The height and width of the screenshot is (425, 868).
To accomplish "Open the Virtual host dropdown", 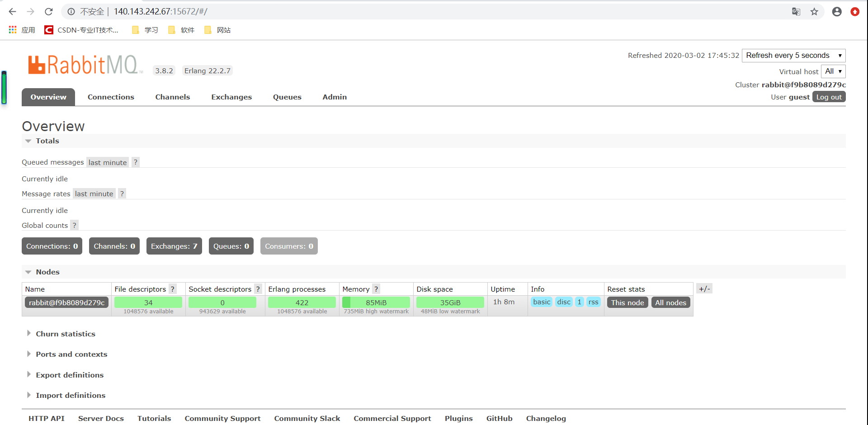I will pos(833,71).
